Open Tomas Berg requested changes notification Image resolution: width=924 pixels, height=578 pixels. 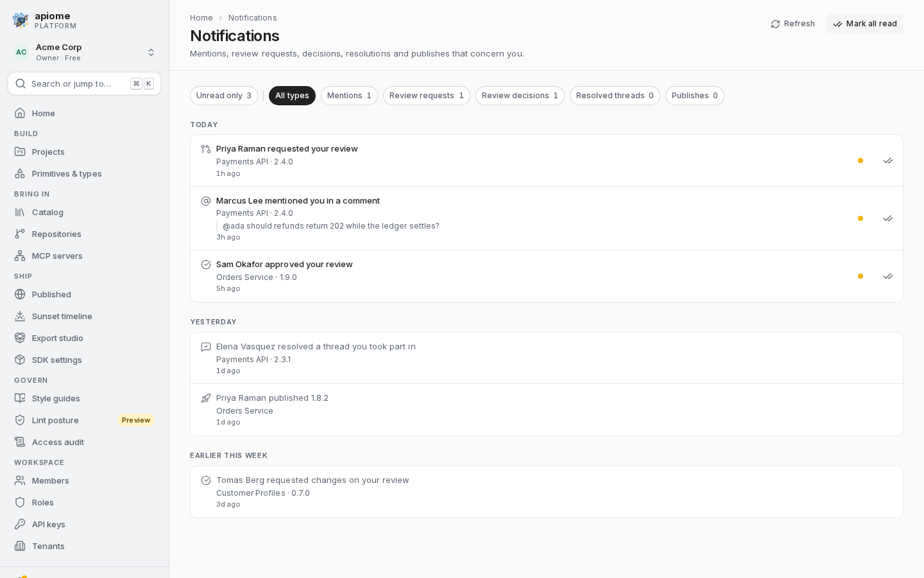pyautogui.click(x=547, y=492)
